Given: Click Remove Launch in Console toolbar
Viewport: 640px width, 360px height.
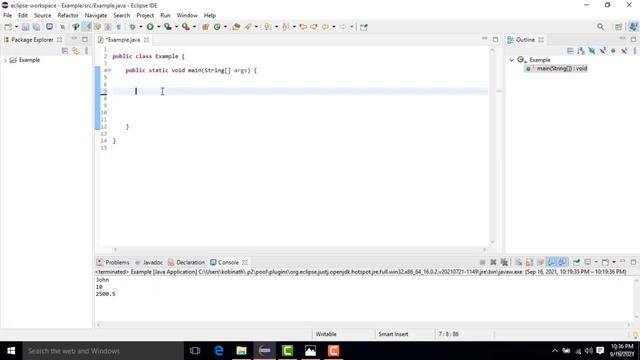Looking at the screenshot, I should coord(493,262).
